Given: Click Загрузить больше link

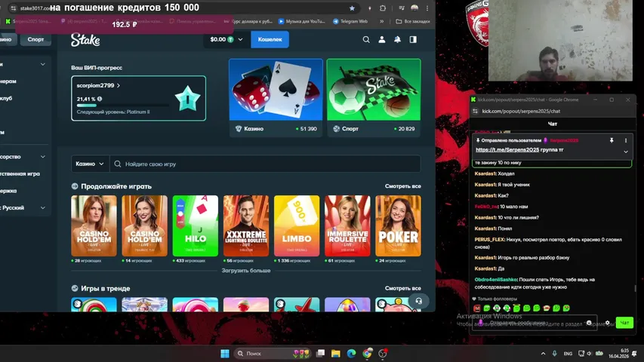Looking at the screenshot, I should pyautogui.click(x=246, y=271).
